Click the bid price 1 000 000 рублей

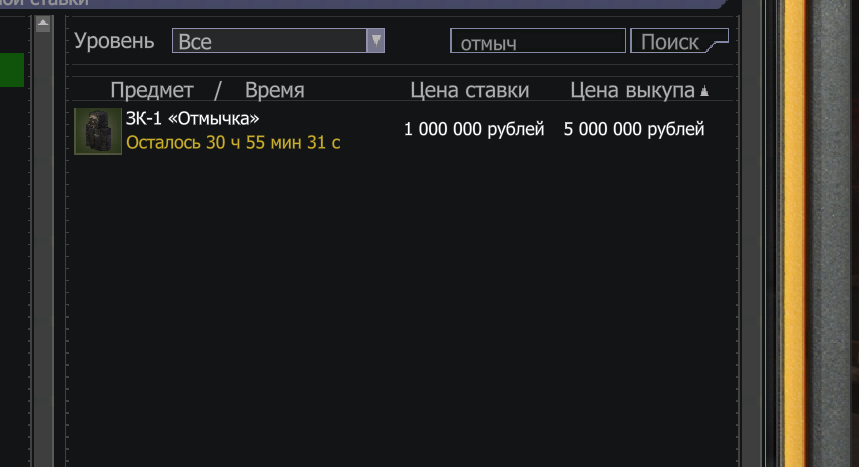(x=474, y=129)
